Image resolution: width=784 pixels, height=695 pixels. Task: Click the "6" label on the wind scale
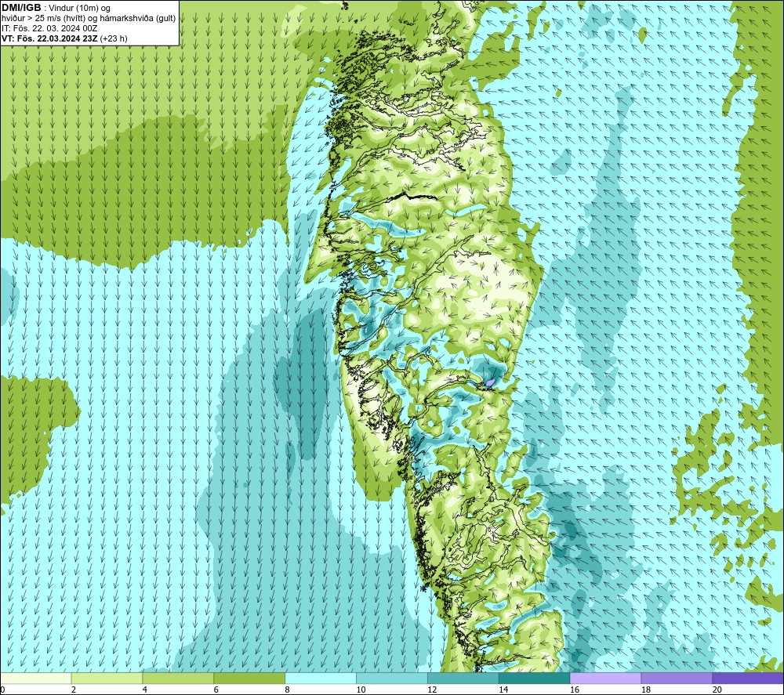click(x=216, y=690)
